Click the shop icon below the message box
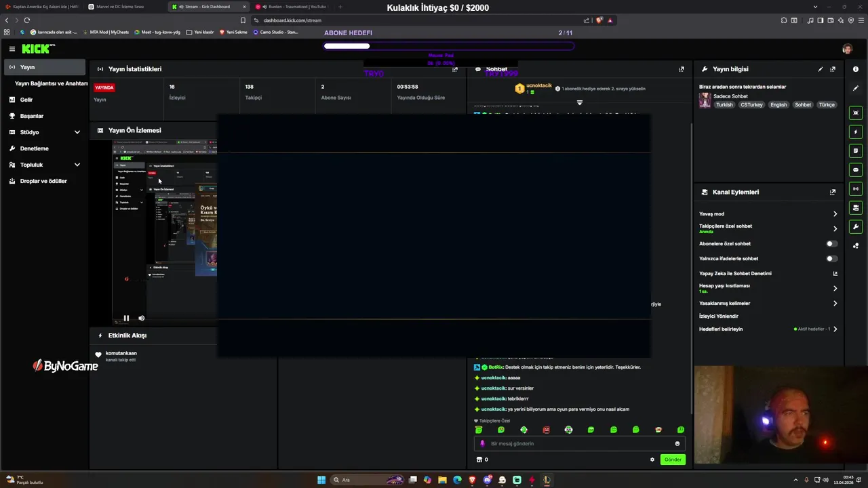Image resolution: width=868 pixels, height=488 pixels. tap(479, 460)
